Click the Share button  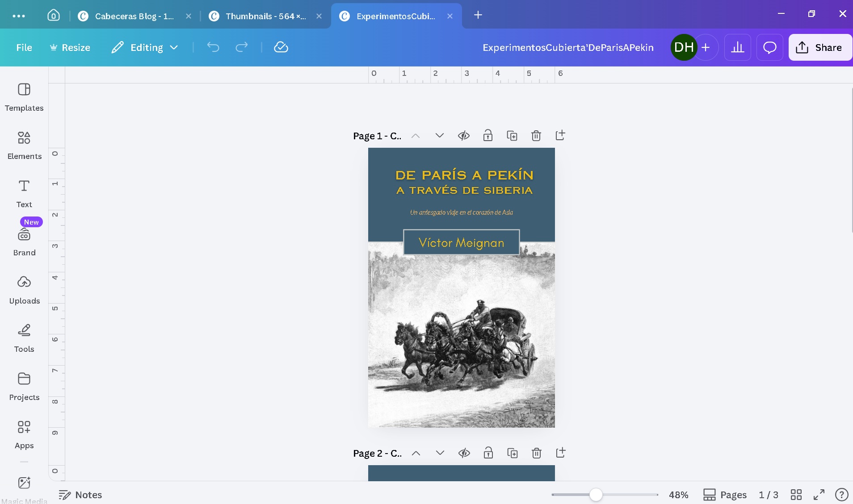(x=820, y=47)
